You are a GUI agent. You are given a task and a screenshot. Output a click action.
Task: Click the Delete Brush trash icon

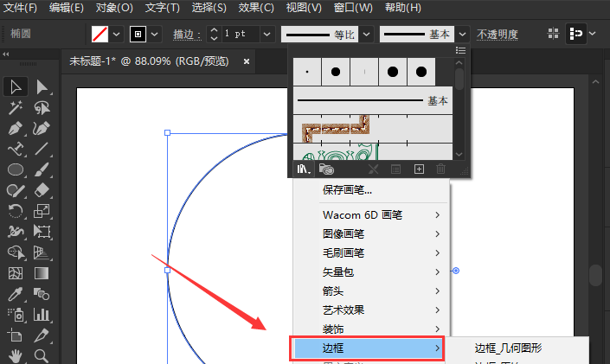pyautogui.click(x=440, y=169)
